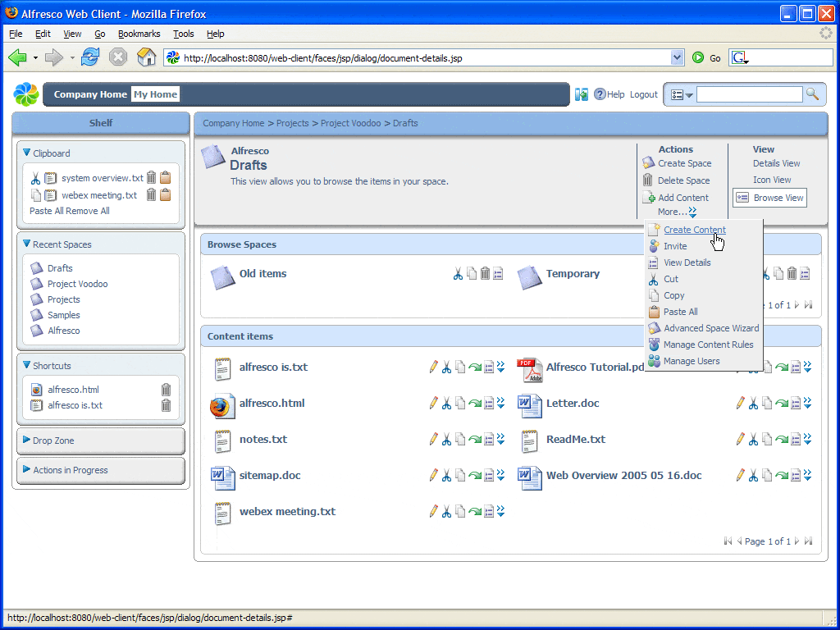The image size is (840, 630).
Task: Switch to Details View
Action: 776,163
